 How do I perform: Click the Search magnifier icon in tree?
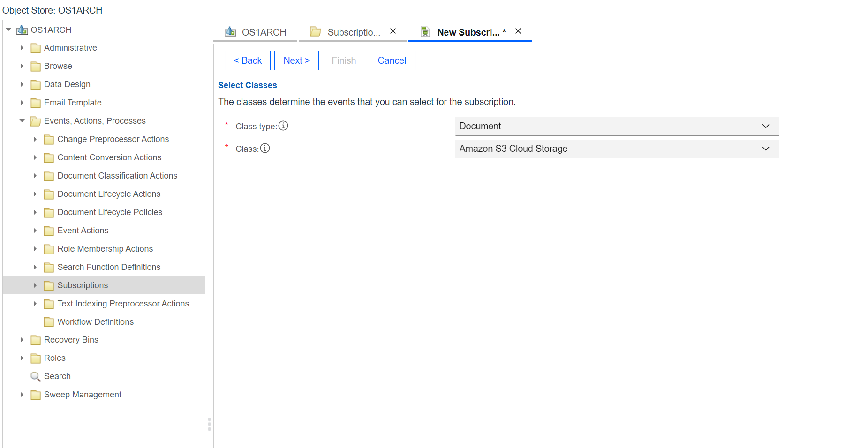pos(35,376)
